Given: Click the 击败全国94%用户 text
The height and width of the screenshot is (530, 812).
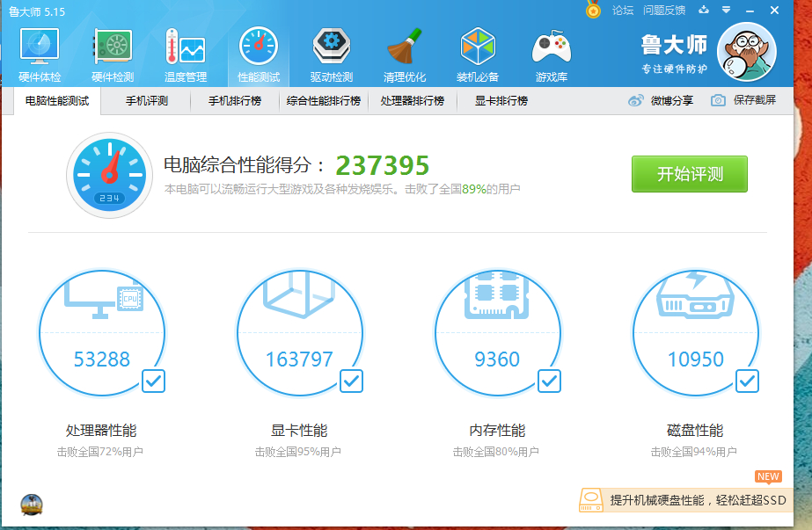Looking at the screenshot, I should click(693, 452).
